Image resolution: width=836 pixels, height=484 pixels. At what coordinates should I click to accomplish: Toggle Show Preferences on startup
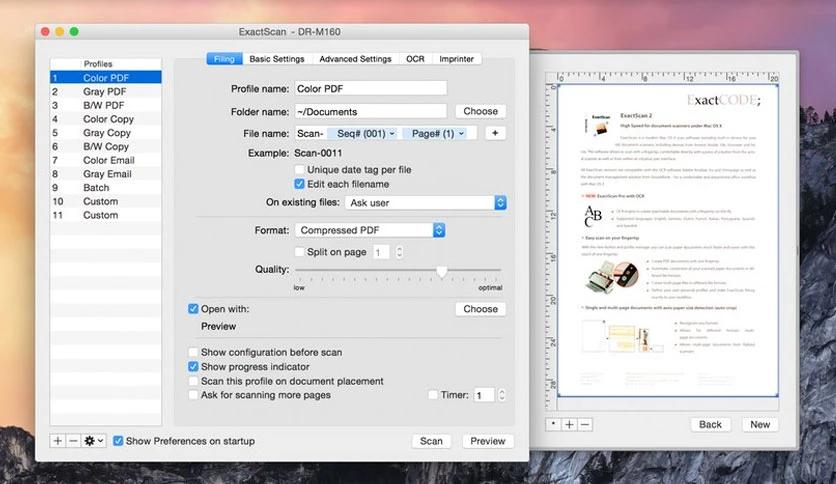point(118,441)
